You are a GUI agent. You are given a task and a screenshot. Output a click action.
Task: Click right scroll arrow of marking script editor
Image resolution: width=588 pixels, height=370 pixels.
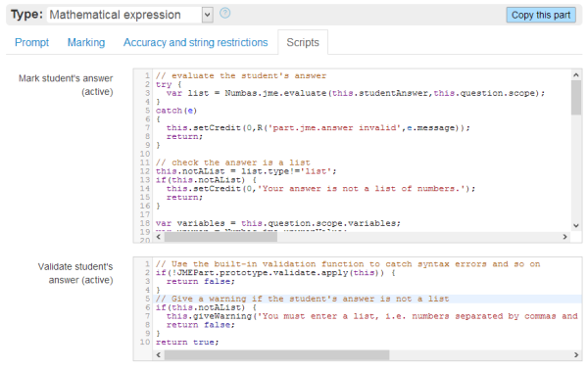[564, 237]
